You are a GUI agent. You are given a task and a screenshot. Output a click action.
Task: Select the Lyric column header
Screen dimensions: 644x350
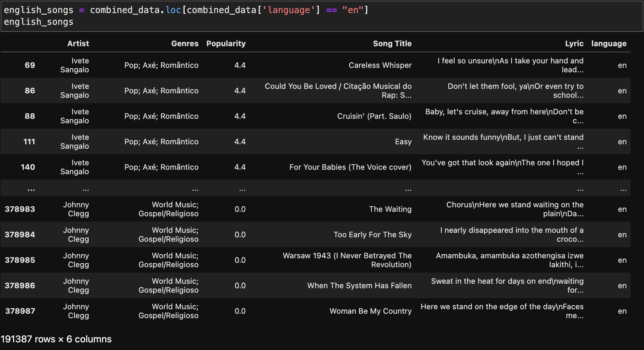tap(574, 43)
